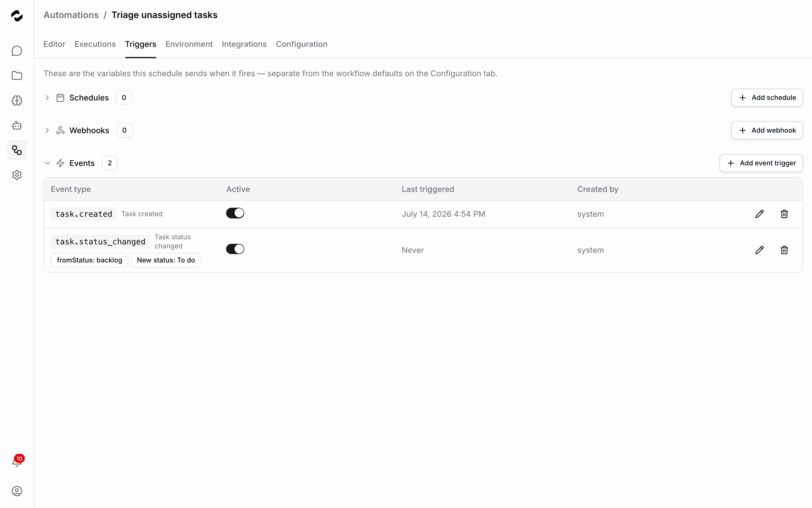Viewport: 812px width, 508px height.
Task: Open settings gear in sidebar
Action: 17,175
